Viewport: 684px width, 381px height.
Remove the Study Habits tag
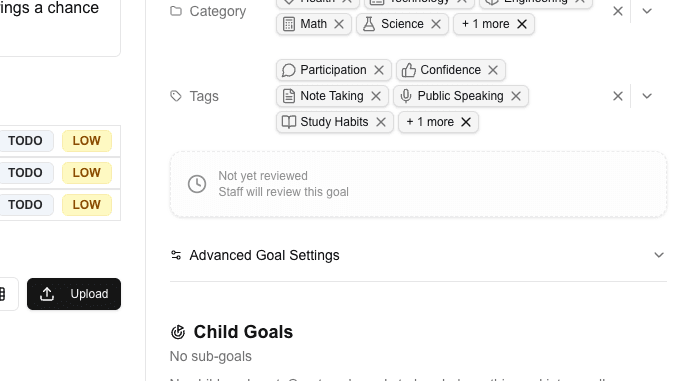[x=381, y=122]
